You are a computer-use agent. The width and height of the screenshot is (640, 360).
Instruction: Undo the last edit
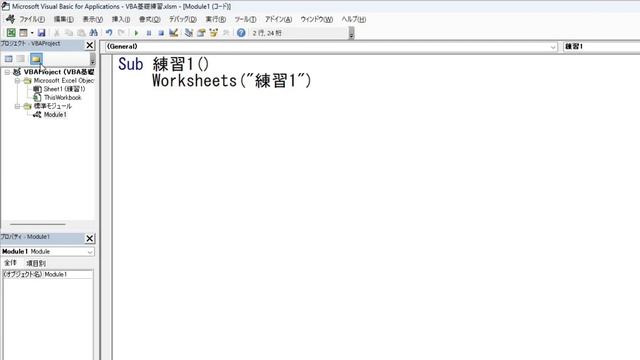click(109, 33)
